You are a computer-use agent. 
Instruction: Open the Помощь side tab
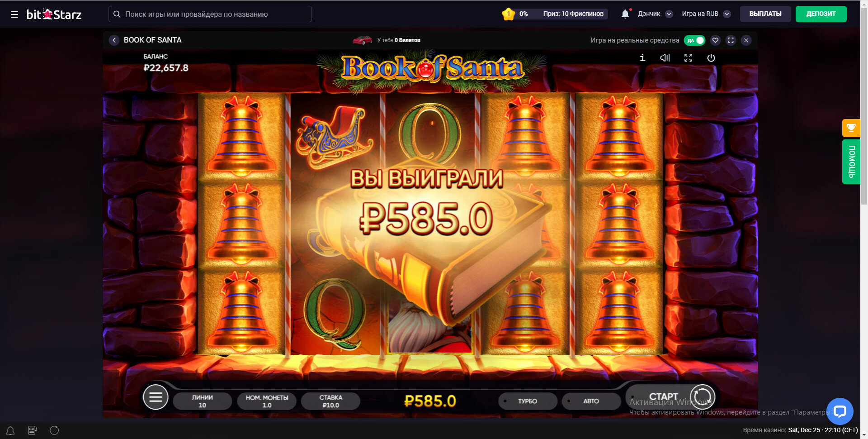point(851,162)
